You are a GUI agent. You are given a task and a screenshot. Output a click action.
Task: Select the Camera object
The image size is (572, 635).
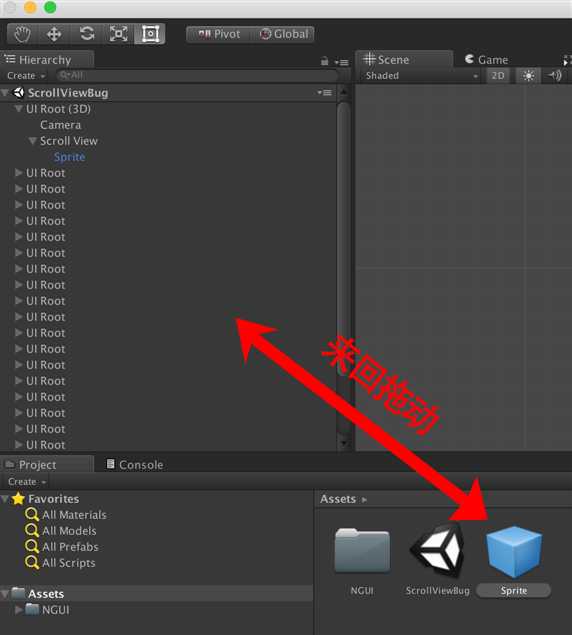[60, 125]
